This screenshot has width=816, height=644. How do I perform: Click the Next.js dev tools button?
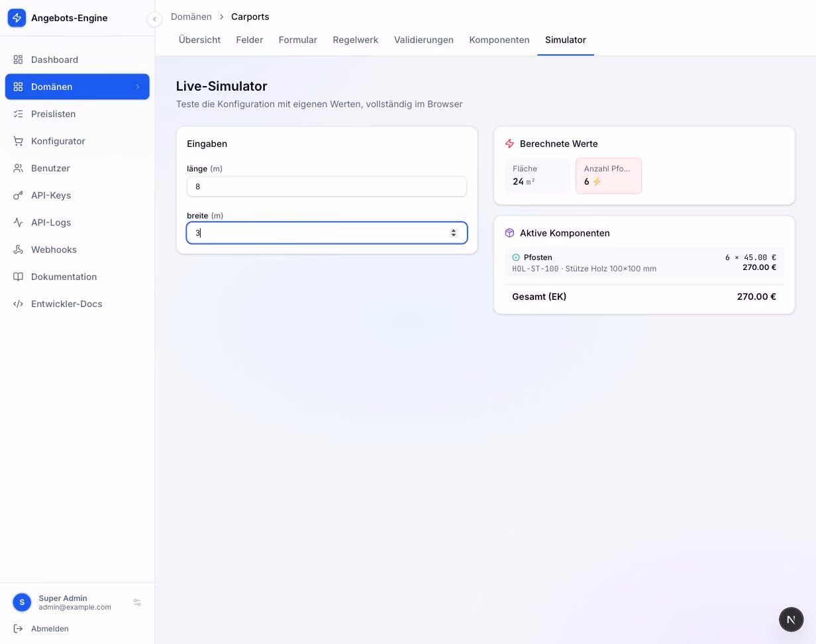click(791, 620)
